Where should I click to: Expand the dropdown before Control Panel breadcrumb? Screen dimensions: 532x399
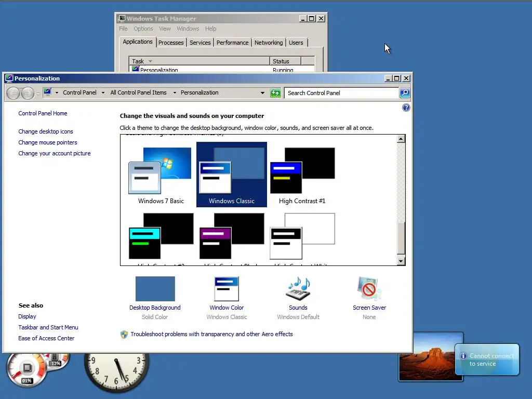pyautogui.click(x=57, y=92)
